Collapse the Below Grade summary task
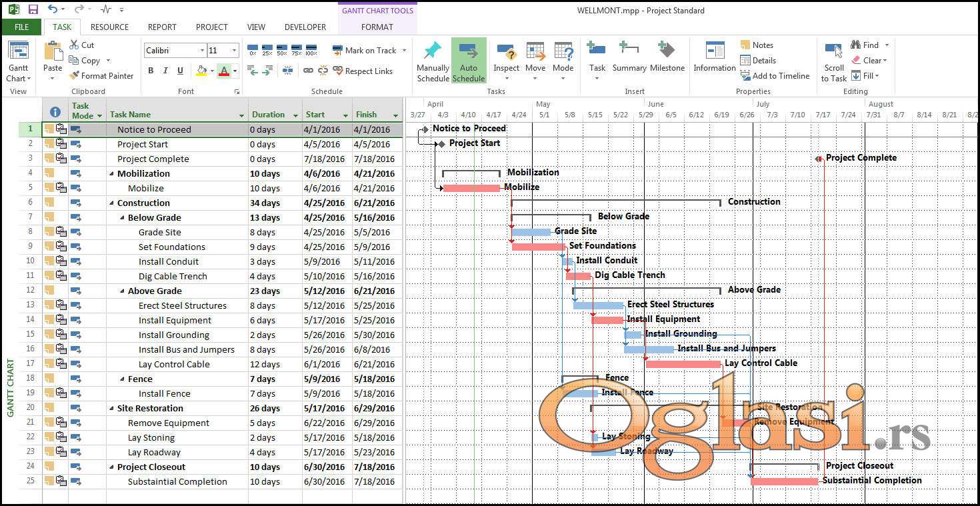This screenshot has height=506, width=980. (x=122, y=218)
